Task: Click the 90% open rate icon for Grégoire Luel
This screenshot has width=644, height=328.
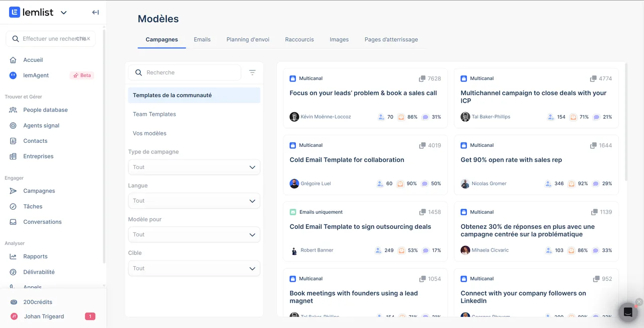Action: coord(401,184)
